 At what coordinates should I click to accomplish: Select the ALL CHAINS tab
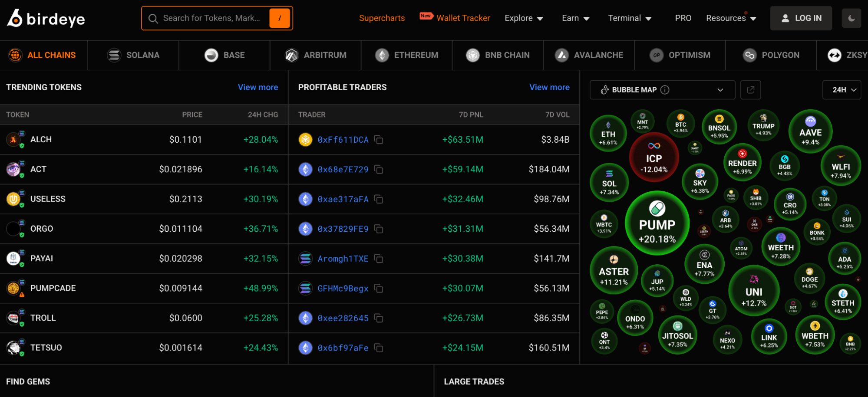click(x=44, y=55)
